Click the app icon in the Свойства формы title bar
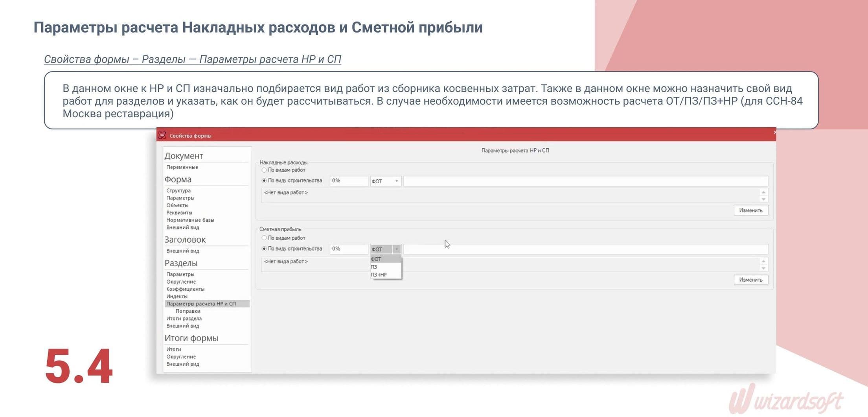 (x=162, y=135)
